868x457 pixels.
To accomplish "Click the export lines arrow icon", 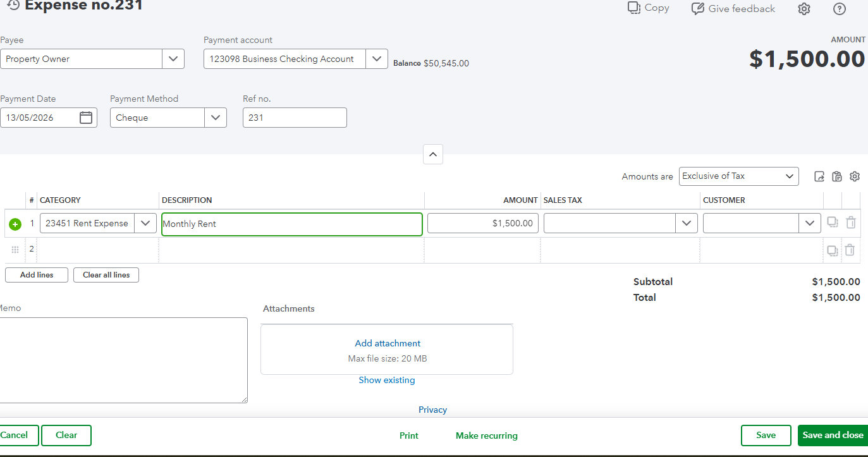I will pos(819,176).
